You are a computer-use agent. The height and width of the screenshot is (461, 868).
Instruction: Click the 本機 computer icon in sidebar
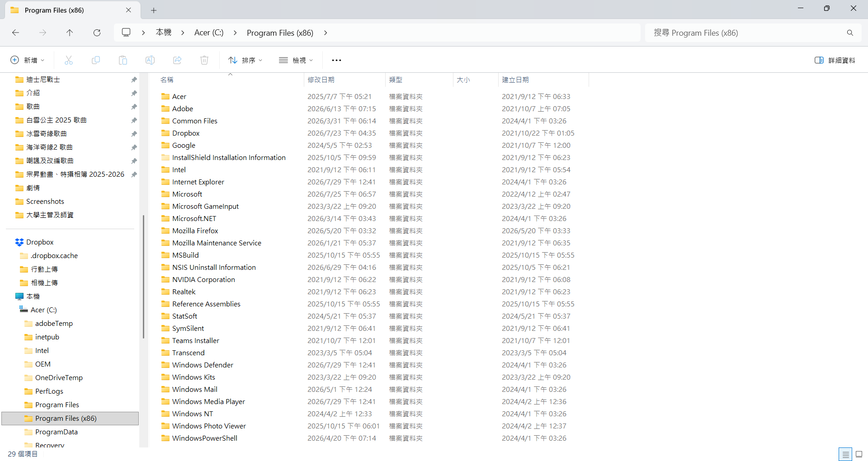tap(19, 296)
